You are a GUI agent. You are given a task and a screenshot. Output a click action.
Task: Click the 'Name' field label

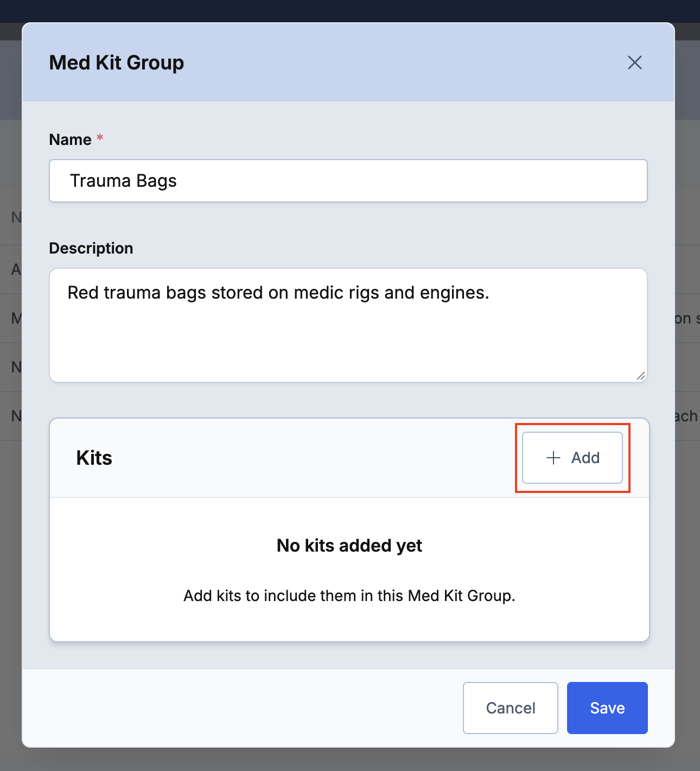[x=71, y=140]
